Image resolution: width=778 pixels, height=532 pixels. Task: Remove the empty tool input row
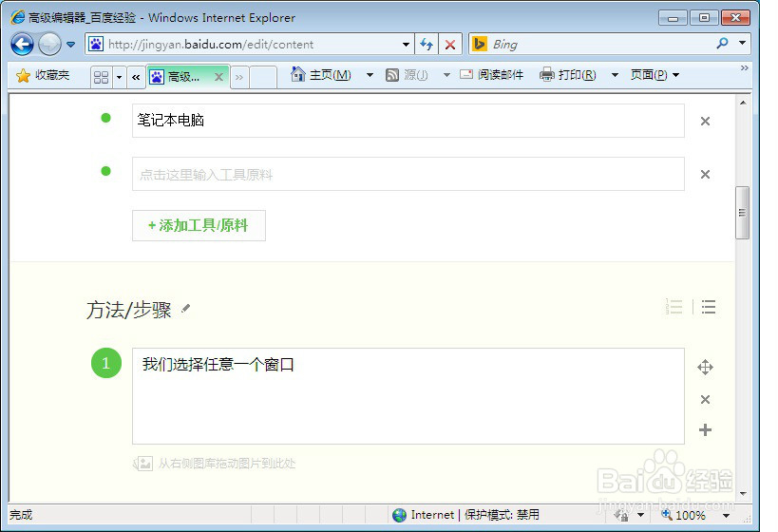click(x=705, y=174)
